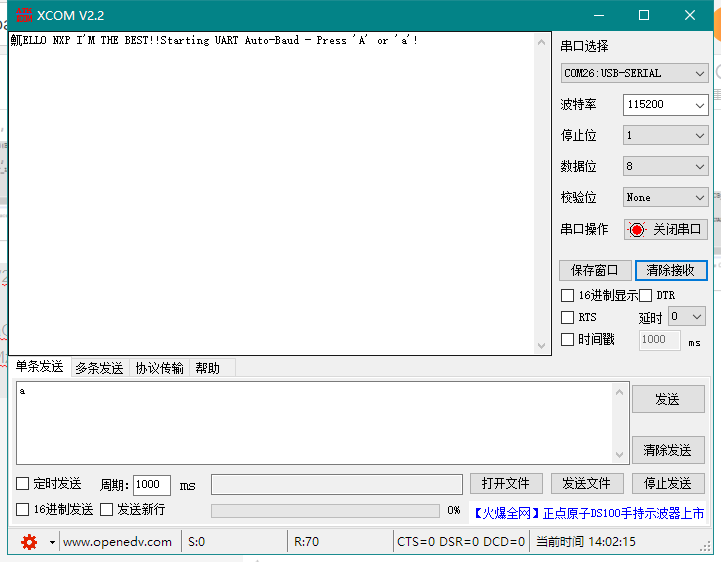This screenshot has height=562, width=721.
Task: Click the 当前时间 14:02:15 clock text
Action: (586, 542)
